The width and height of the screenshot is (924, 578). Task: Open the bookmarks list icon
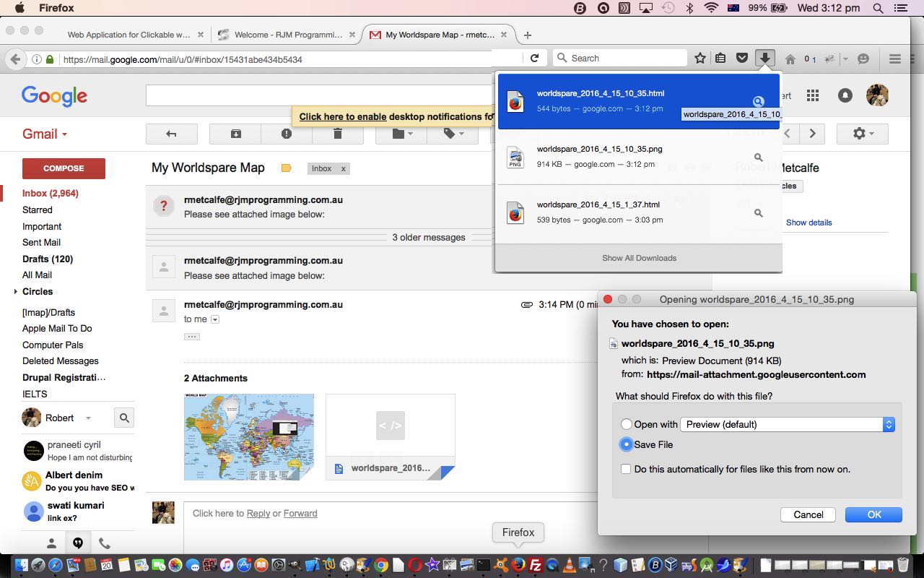[720, 59]
